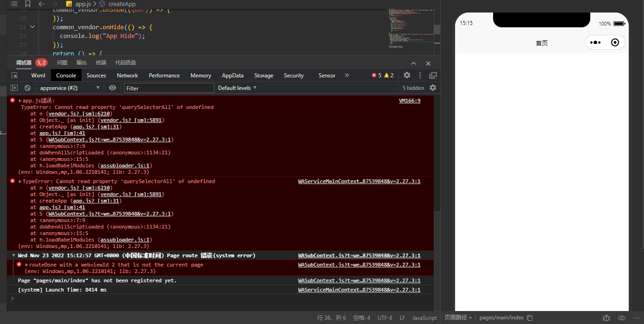Image resolution: width=644 pixels, height=324 pixels.
Task: Open WAServiceMainContext link on the TypeError row
Action: [x=359, y=181]
